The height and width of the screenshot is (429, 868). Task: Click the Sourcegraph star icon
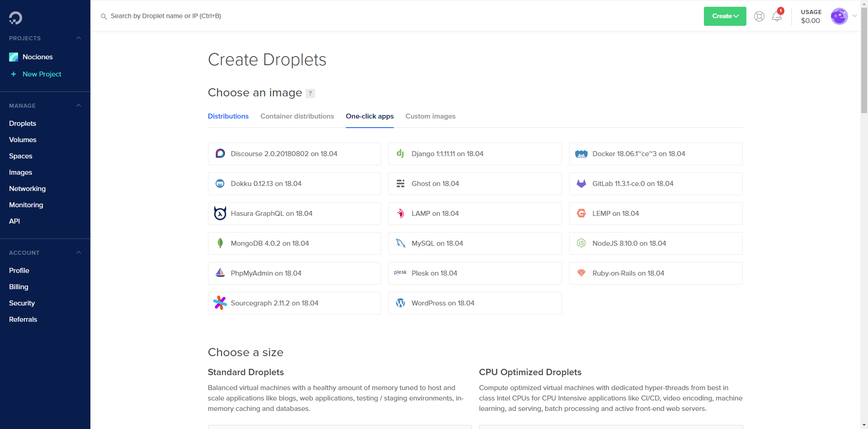(220, 303)
